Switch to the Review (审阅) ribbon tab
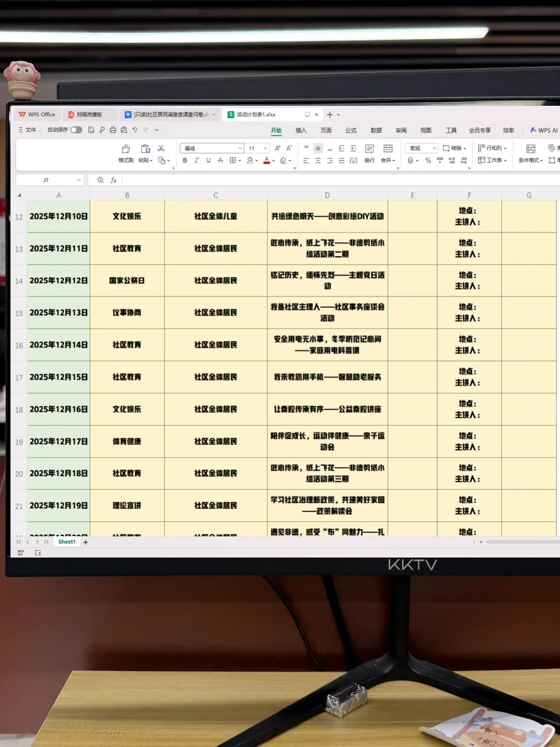Viewport: 560px width, 747px height. (x=401, y=130)
